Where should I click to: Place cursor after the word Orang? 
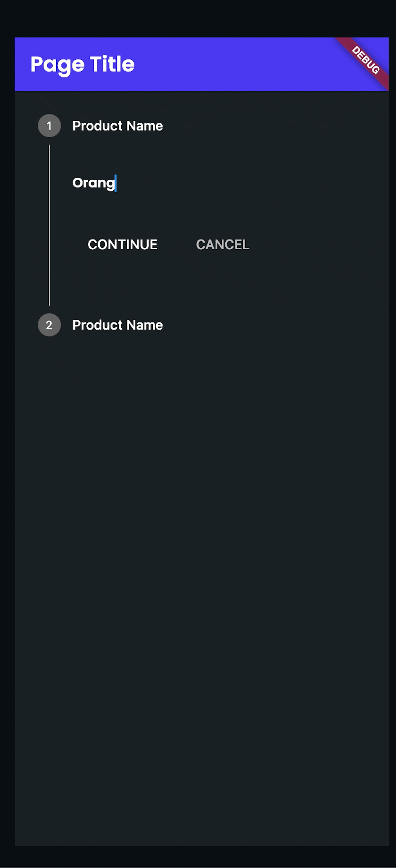pyautogui.click(x=115, y=183)
